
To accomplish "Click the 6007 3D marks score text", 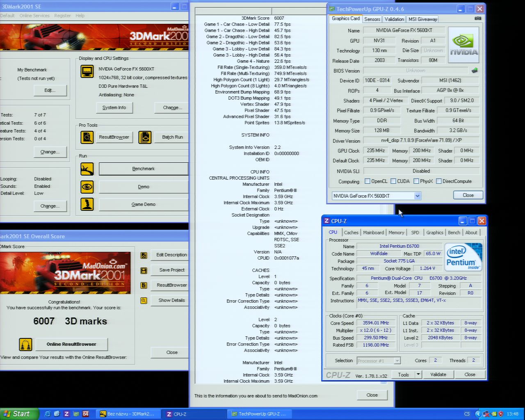I will coord(70,321).
